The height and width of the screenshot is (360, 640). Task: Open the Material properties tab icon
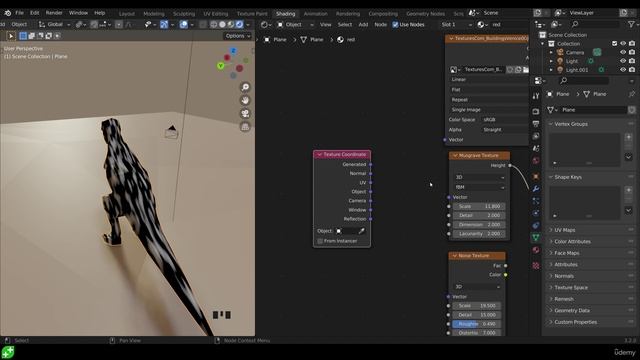tap(536, 250)
